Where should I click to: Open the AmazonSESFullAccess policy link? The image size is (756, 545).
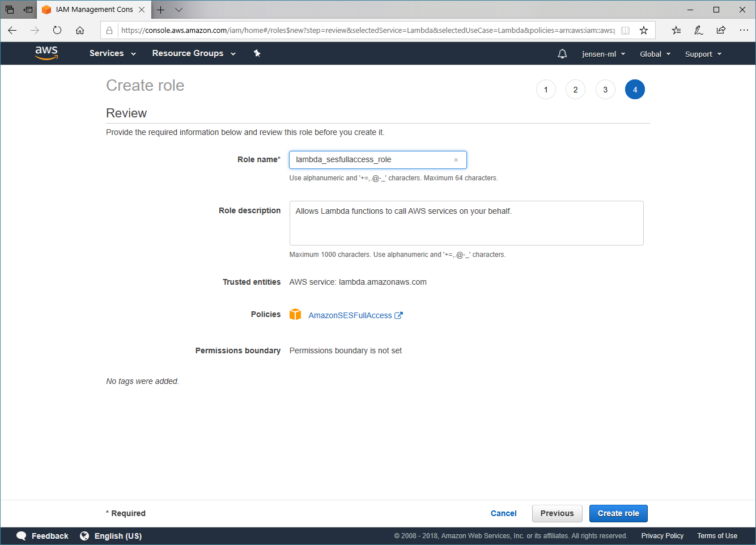[350, 315]
